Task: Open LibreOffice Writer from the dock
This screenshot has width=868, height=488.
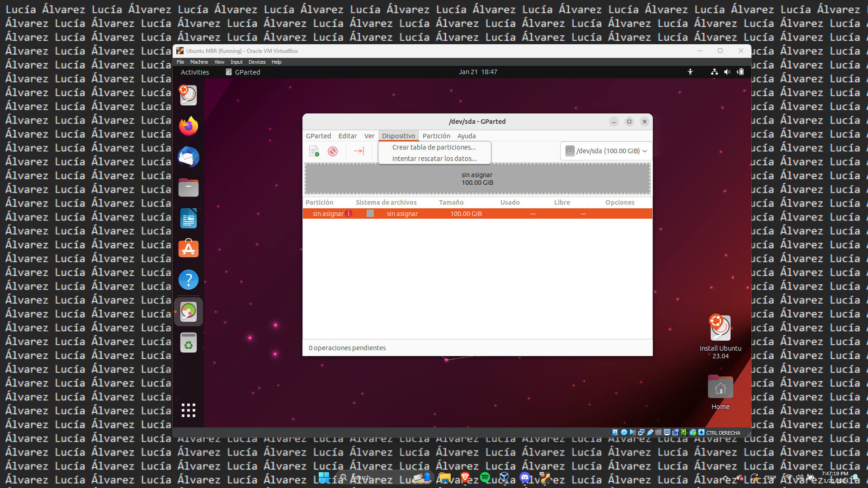Action: [189, 219]
